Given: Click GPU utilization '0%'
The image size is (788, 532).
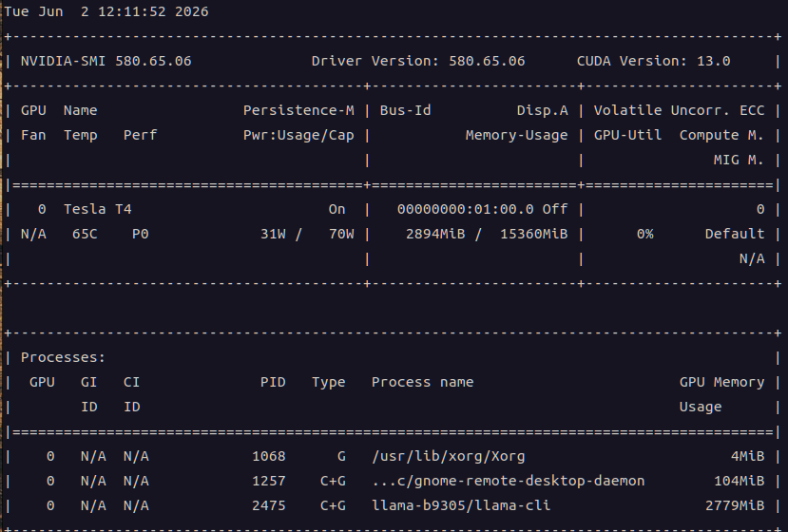Looking at the screenshot, I should click(644, 234).
